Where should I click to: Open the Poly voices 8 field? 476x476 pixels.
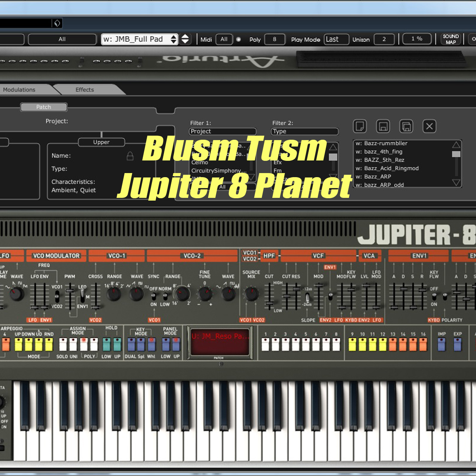click(x=274, y=39)
